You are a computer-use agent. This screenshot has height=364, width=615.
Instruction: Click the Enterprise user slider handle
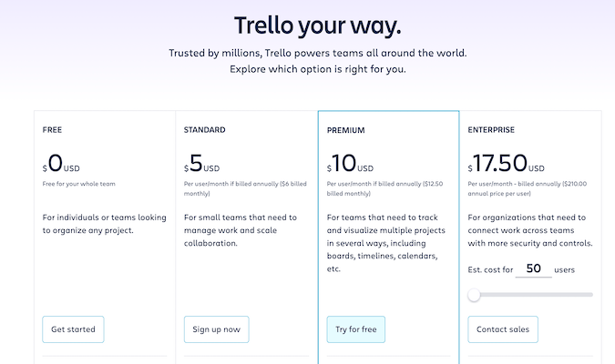click(x=474, y=295)
